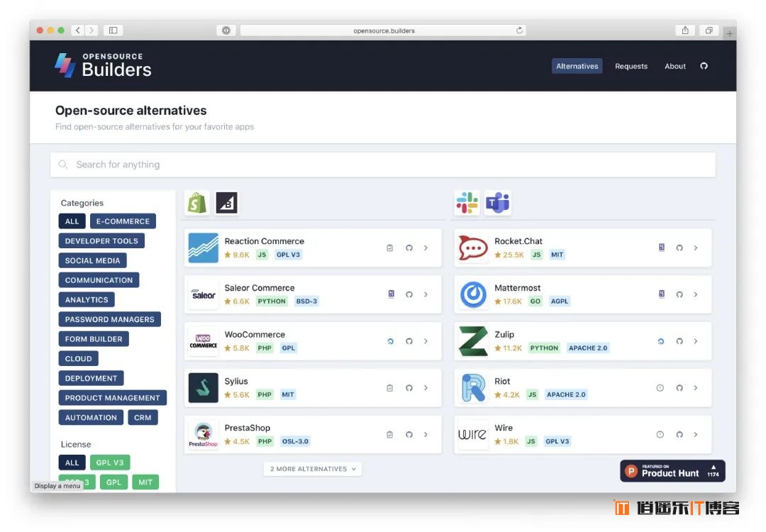Filter by COMMUNICATION category
The image size is (766, 532).
(99, 280)
